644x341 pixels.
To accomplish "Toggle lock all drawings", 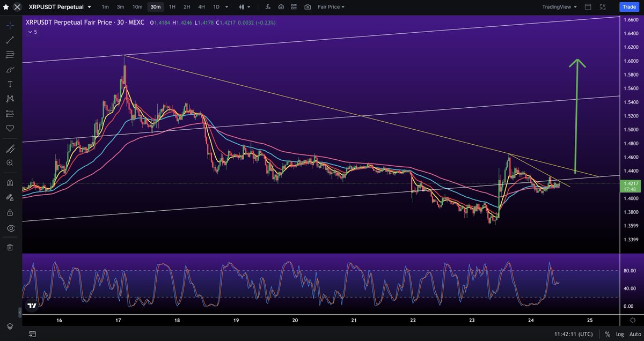I will tap(10, 212).
